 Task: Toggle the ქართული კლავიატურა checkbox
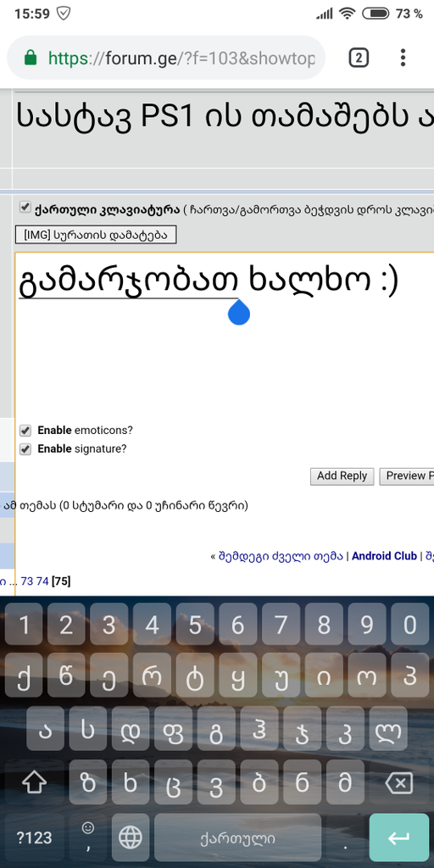(x=25, y=208)
